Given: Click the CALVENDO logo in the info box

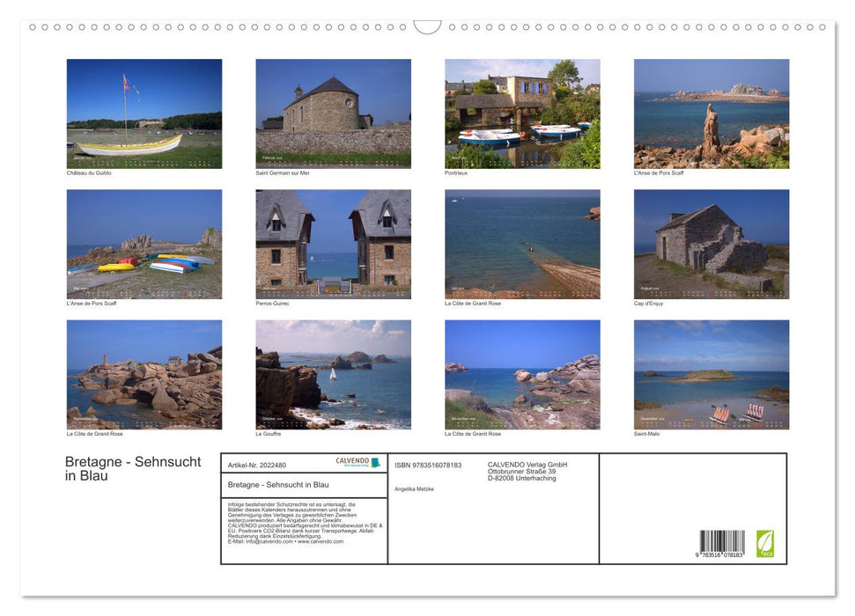Looking at the screenshot, I should tap(355, 461).
